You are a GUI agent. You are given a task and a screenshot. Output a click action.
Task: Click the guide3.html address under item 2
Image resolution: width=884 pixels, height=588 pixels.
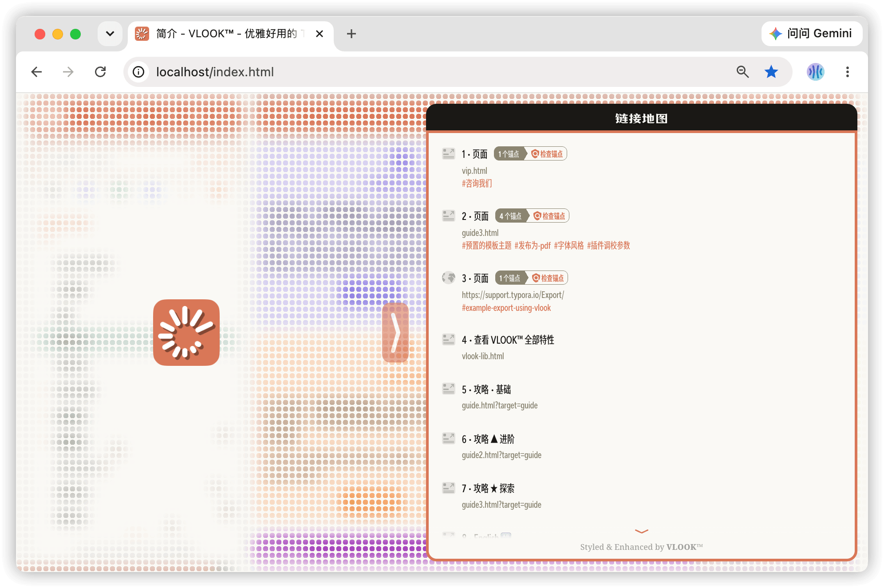click(x=480, y=233)
